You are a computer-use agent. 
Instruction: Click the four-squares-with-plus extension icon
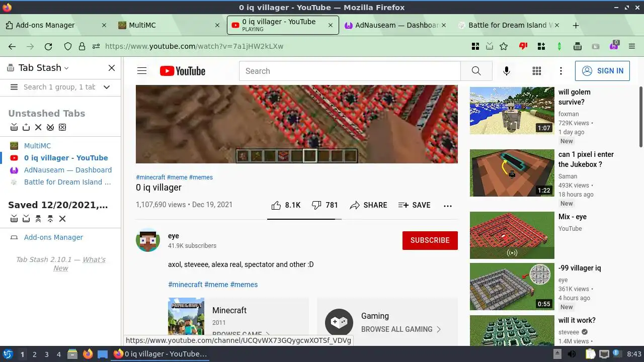point(541,46)
